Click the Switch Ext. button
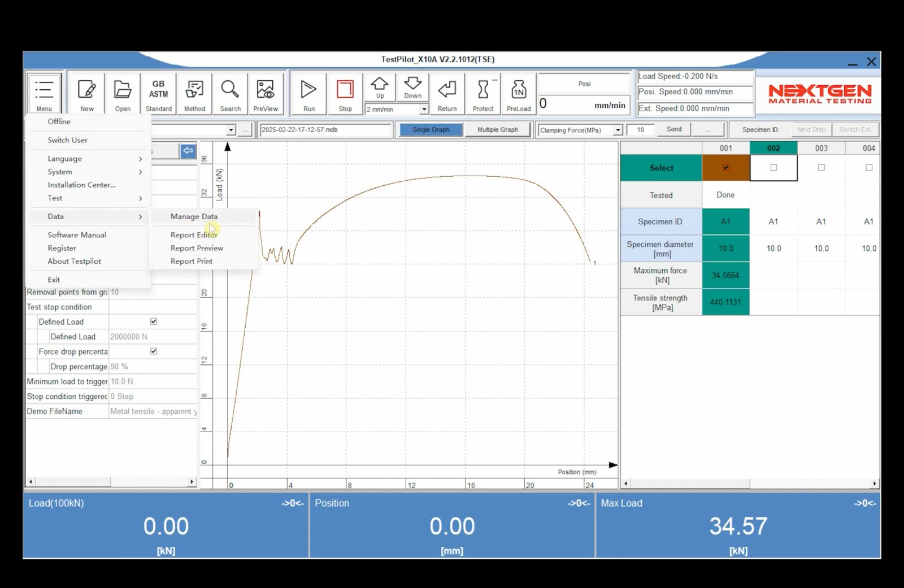The height and width of the screenshot is (588, 904). (x=855, y=129)
